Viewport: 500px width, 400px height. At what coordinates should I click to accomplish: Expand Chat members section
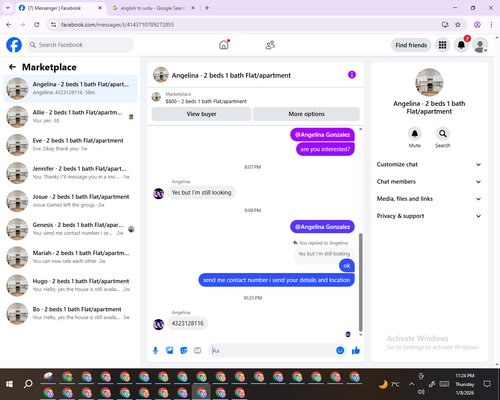click(429, 182)
